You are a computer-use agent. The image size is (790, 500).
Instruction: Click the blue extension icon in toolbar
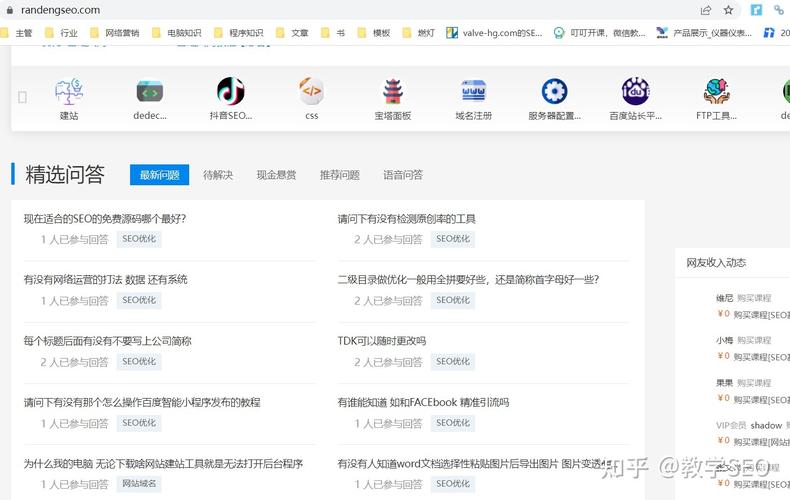point(756,10)
